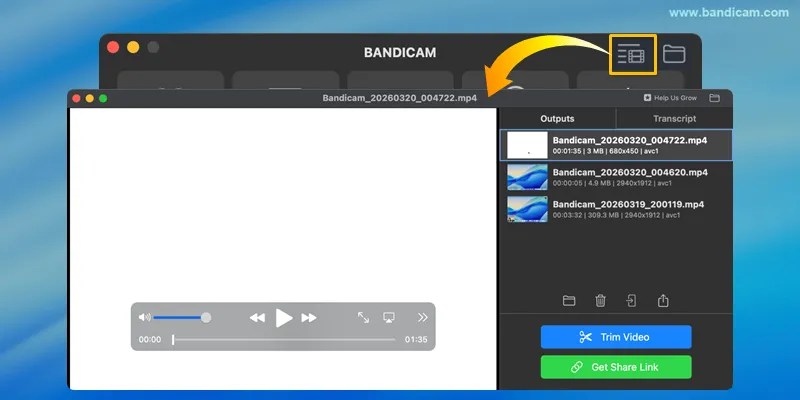Open folder icon in player title bar
800x400 pixels.
pyautogui.click(x=714, y=98)
